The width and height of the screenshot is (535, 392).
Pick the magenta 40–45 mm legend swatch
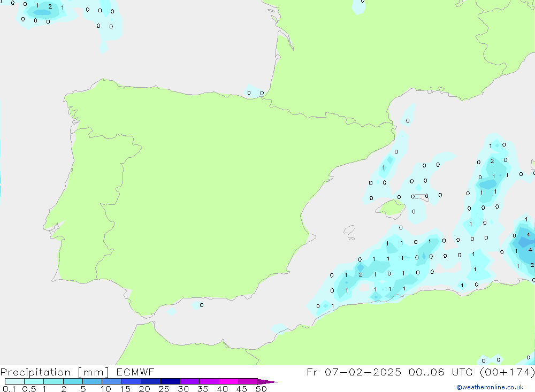(228, 381)
